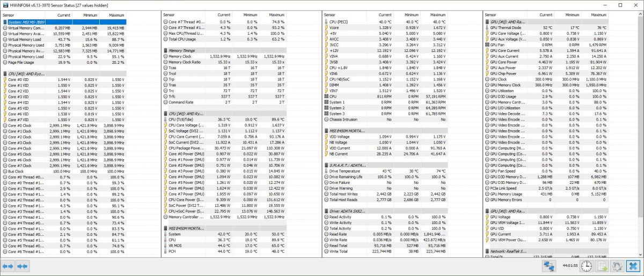The image size is (644, 276).
Task: Click the 44:01:55 elapsed time readout
Action: point(569,265)
